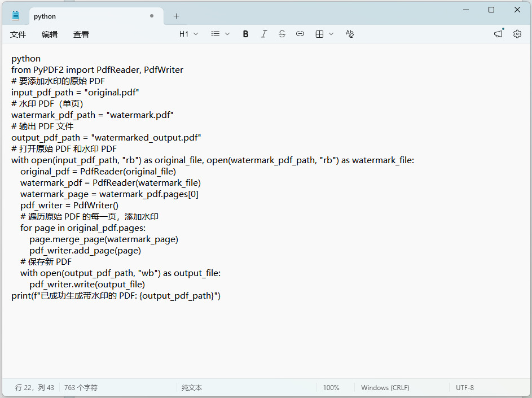Click the clear formatting icon
This screenshot has height=398, width=532.
349,34
